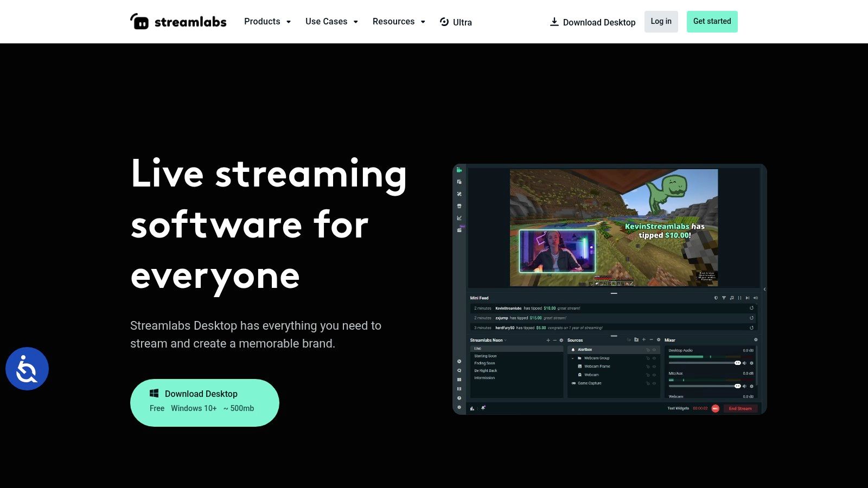Click the app store icon in the app sidebar
868x488 pixels.
tap(459, 206)
